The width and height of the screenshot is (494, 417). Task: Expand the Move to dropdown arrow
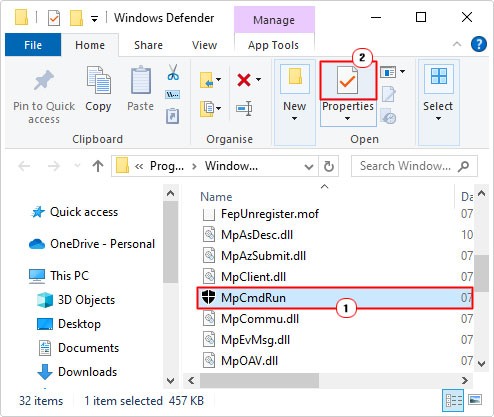tap(218, 80)
